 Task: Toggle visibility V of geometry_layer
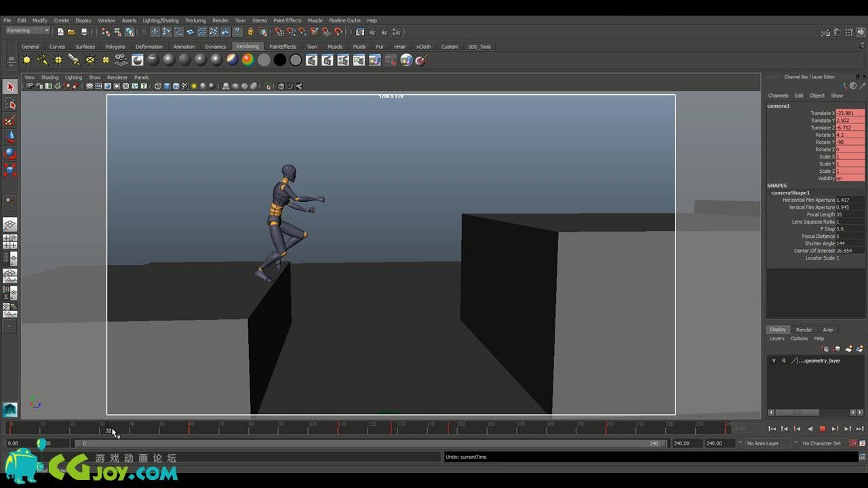(774, 361)
